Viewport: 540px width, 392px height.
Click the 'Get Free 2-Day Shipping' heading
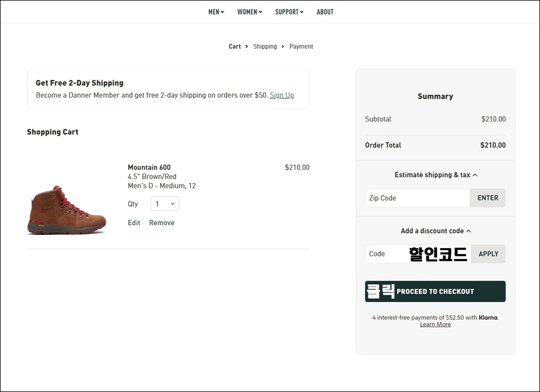coord(79,83)
